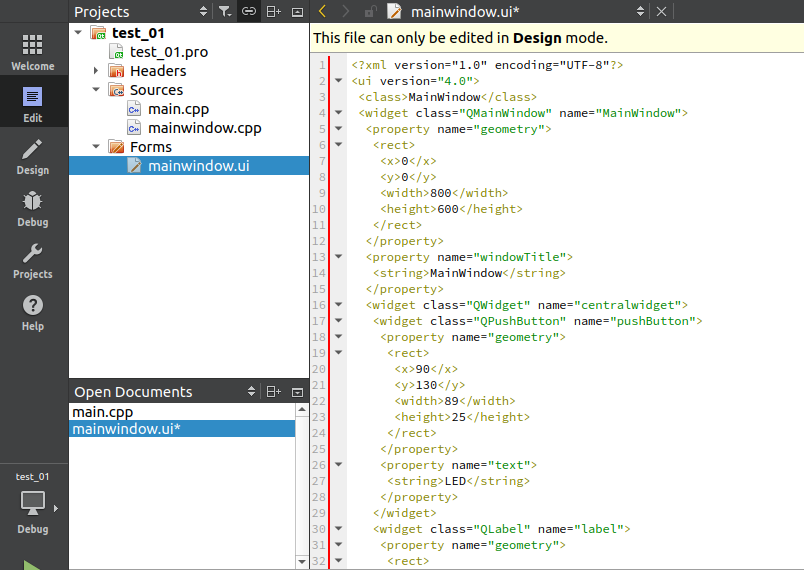Switch to Design mode in the sidebar
This screenshot has height=570, width=804.
[x=33, y=156]
